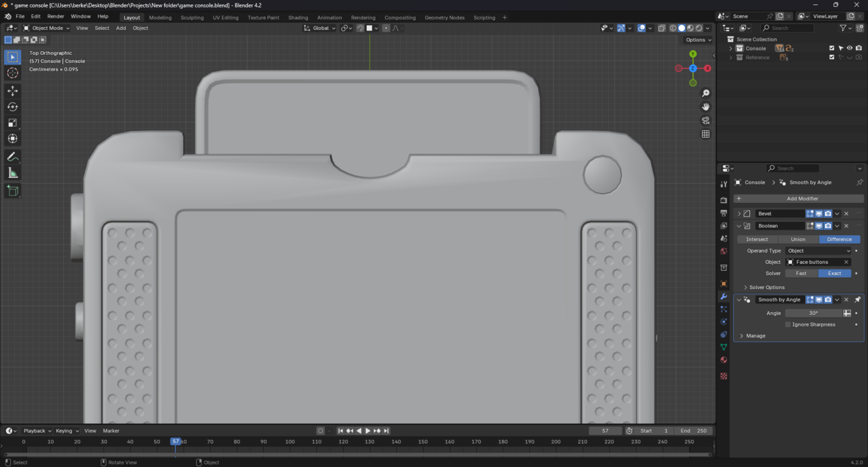Pick the Measure tool
The width and height of the screenshot is (868, 467).
(x=12, y=173)
